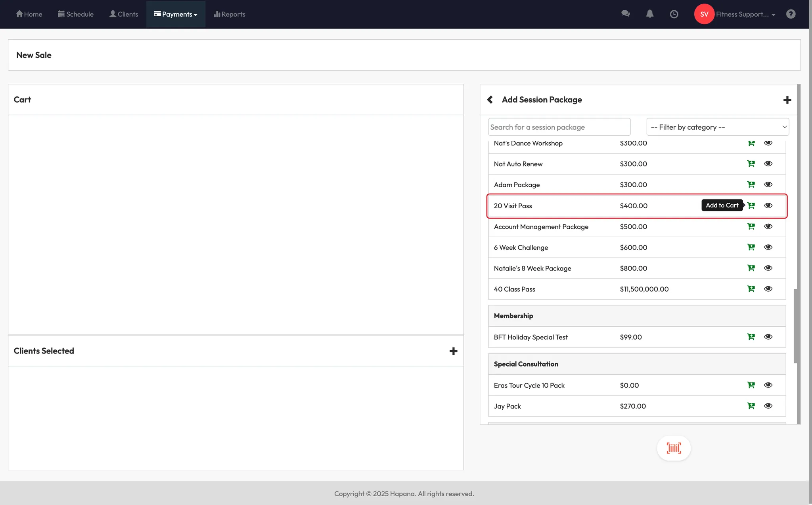Click the session package search field
The width and height of the screenshot is (812, 505).
pos(559,127)
